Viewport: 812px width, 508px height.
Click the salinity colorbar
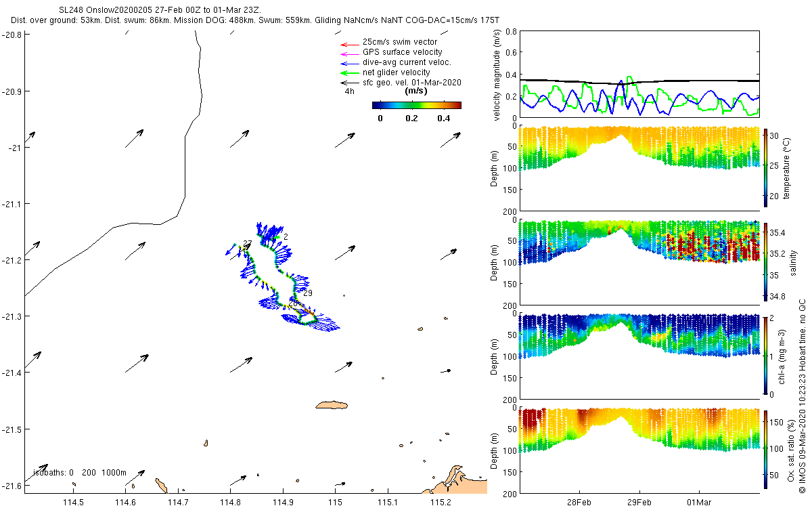[x=766, y=262]
